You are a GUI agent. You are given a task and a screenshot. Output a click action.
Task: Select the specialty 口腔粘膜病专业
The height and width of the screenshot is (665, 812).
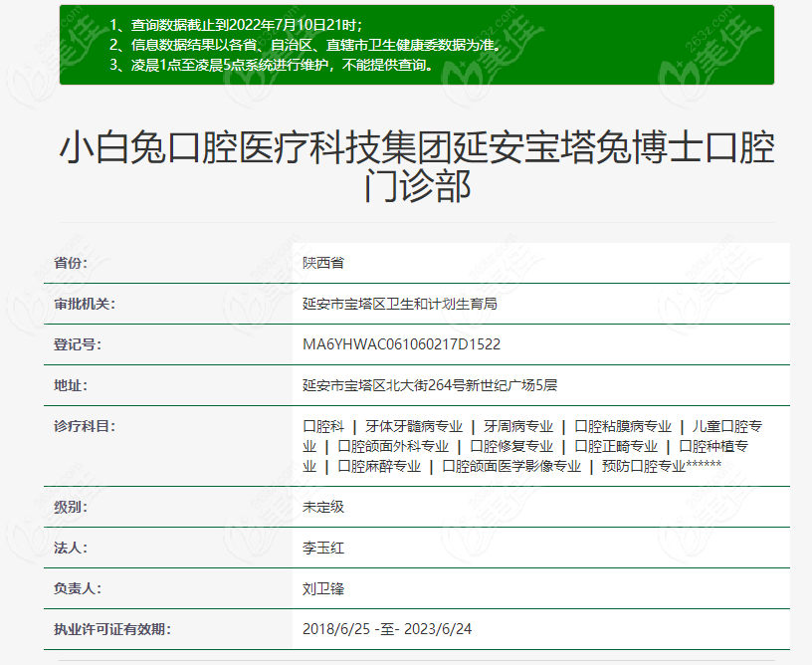coord(623,427)
